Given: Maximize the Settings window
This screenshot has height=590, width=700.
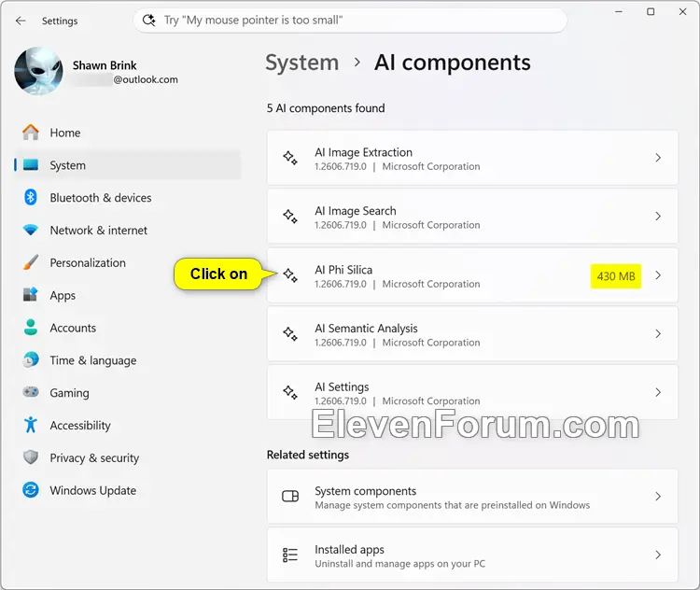Looking at the screenshot, I should (651, 11).
